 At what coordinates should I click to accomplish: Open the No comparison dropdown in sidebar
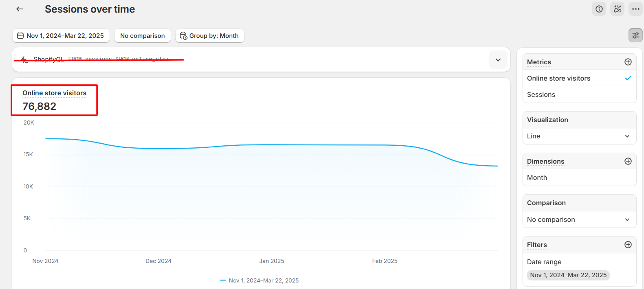pos(579,219)
